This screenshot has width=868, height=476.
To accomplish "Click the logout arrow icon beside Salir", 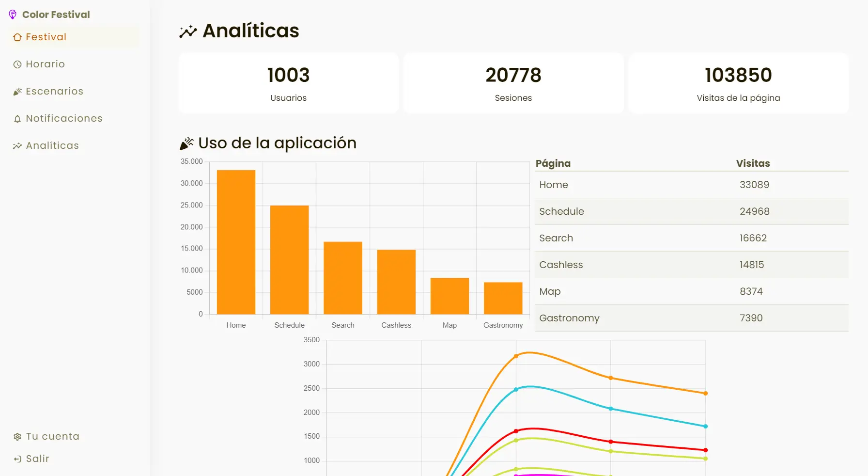I will click(17, 459).
